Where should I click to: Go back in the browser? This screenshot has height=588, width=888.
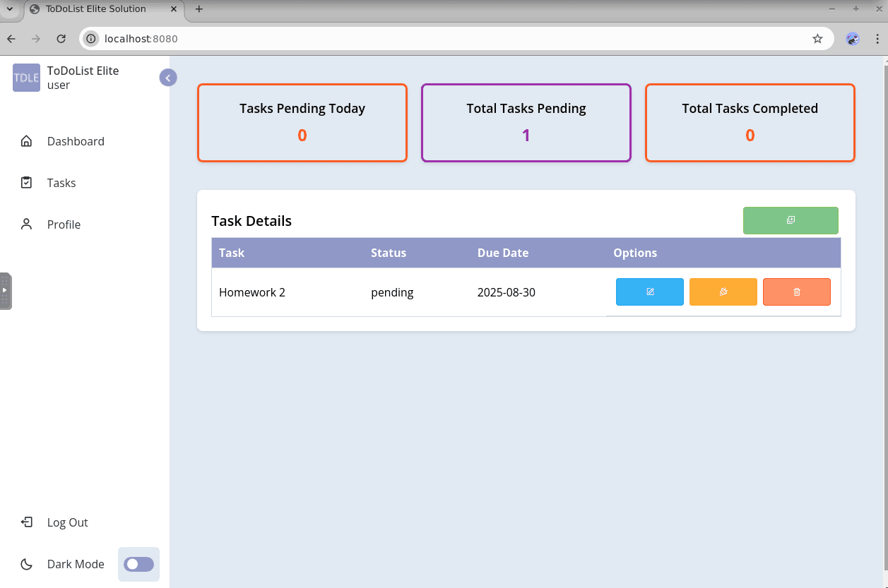tap(11, 39)
